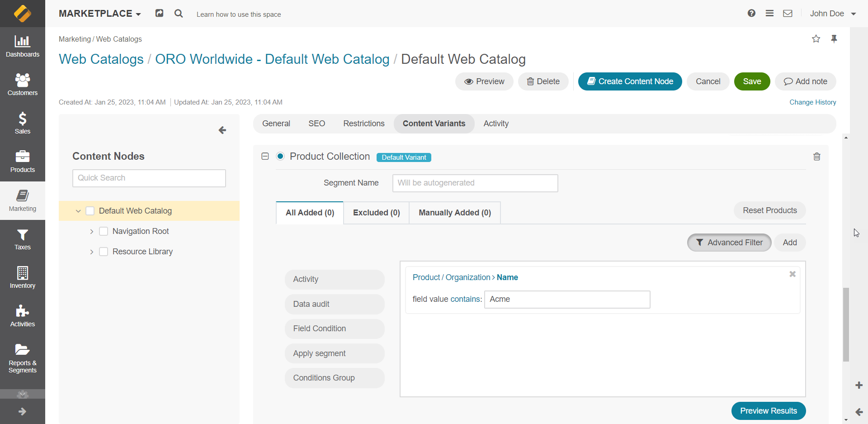This screenshot has width=868, height=424.
Task: Open the Activities sidebar menu
Action: pos(23,316)
